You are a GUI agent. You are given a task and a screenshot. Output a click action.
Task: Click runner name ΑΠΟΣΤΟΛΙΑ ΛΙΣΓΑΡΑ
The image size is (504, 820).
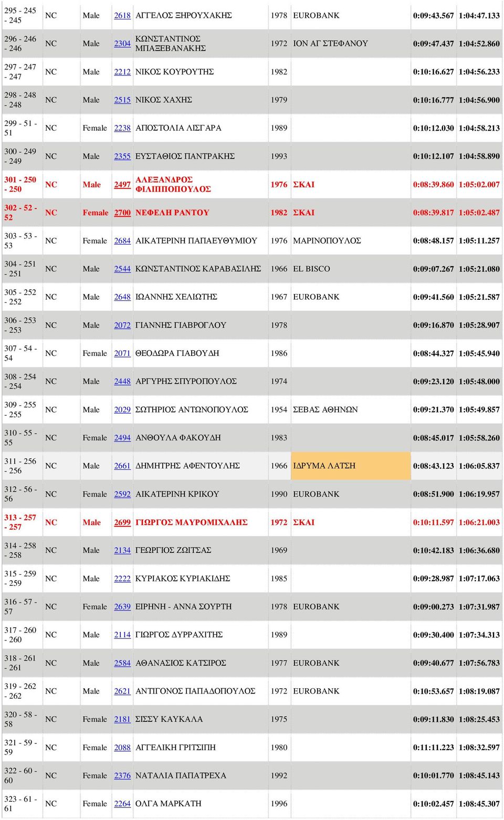click(x=178, y=128)
